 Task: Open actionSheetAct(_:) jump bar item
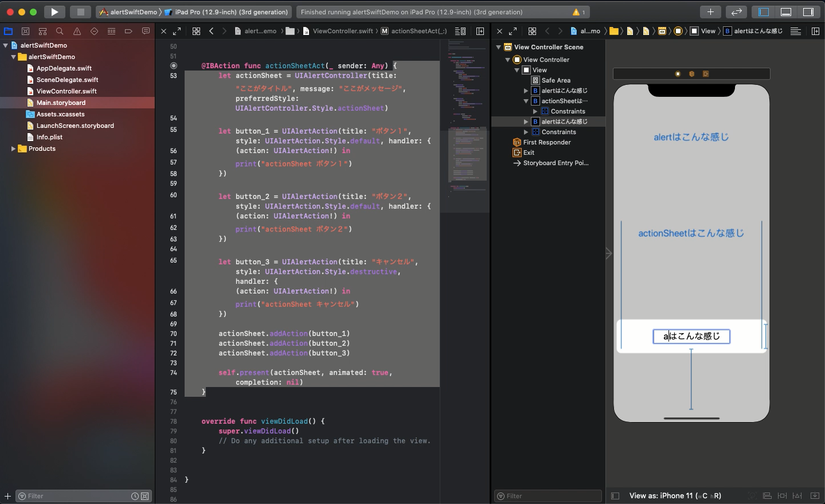414,31
